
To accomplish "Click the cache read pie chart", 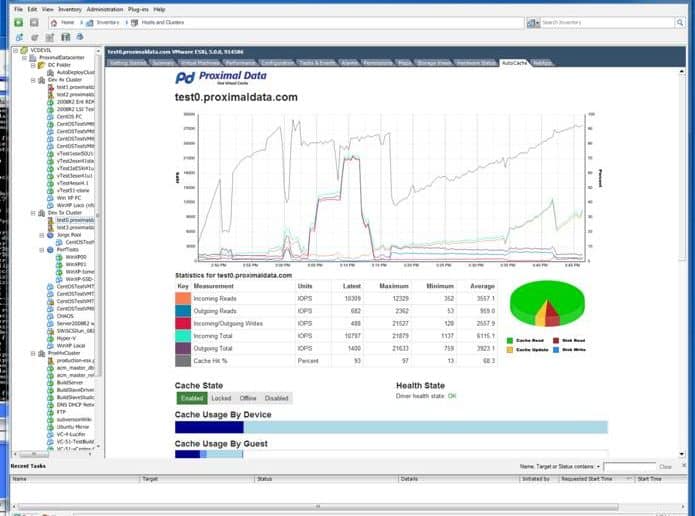I will pyautogui.click(x=547, y=305).
